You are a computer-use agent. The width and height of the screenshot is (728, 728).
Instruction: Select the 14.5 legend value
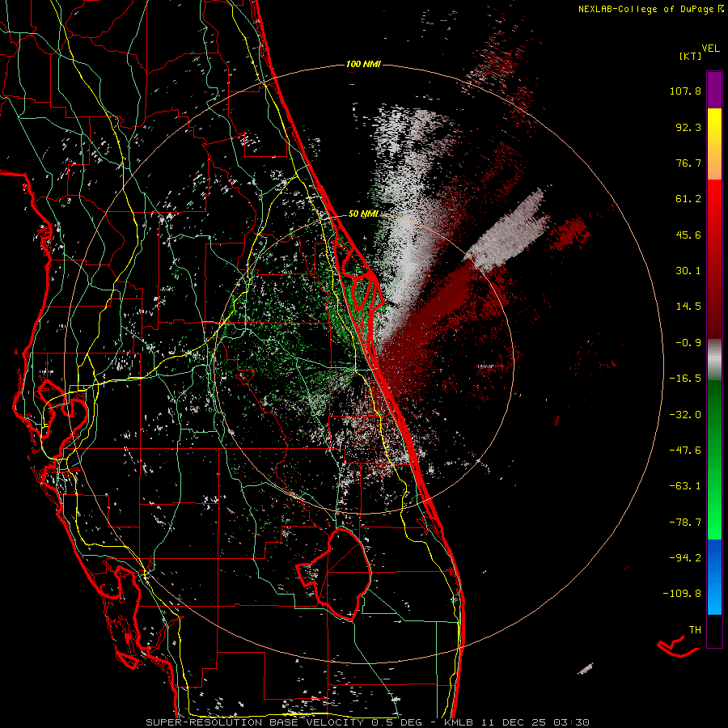688,307
